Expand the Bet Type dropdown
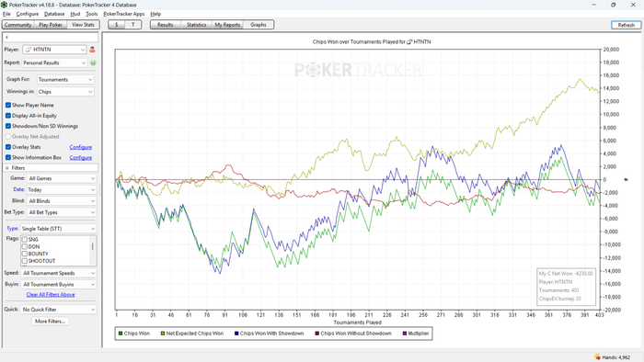The image size is (644, 362). click(x=62, y=212)
